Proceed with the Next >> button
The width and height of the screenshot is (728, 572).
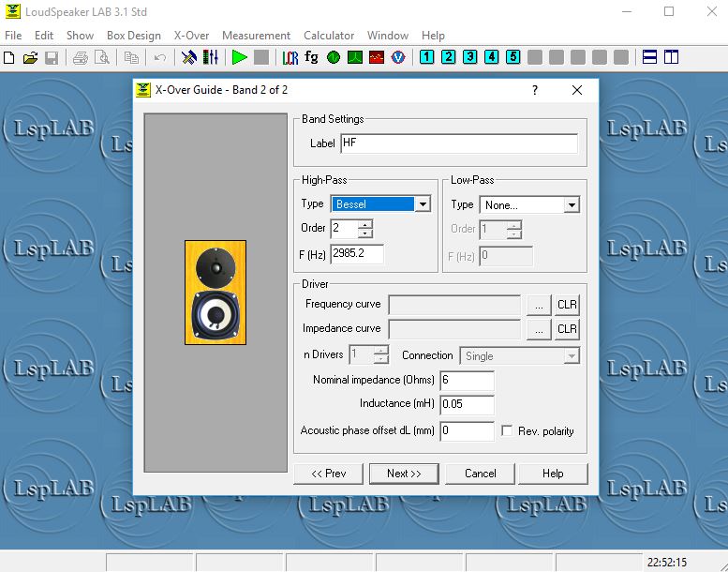[404, 474]
